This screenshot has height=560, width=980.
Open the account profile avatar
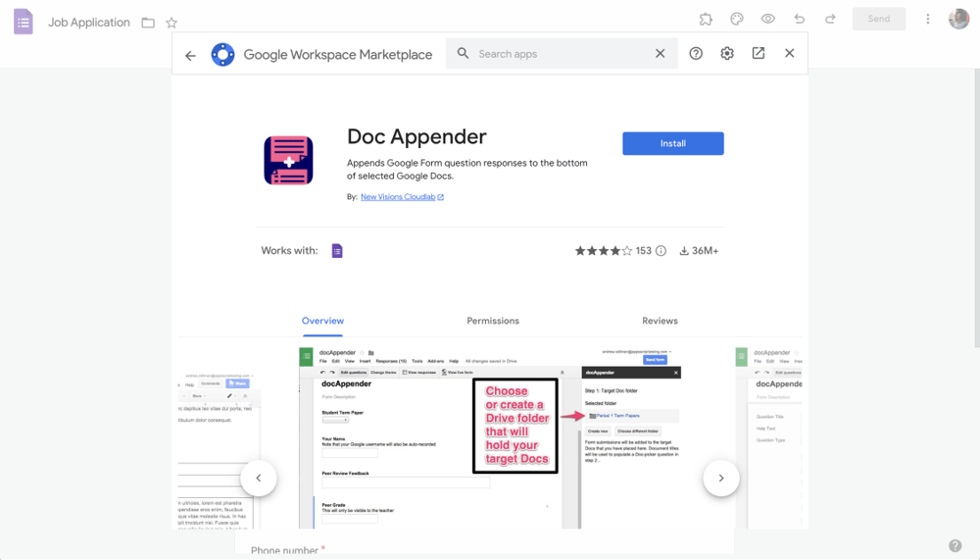pos(958,19)
